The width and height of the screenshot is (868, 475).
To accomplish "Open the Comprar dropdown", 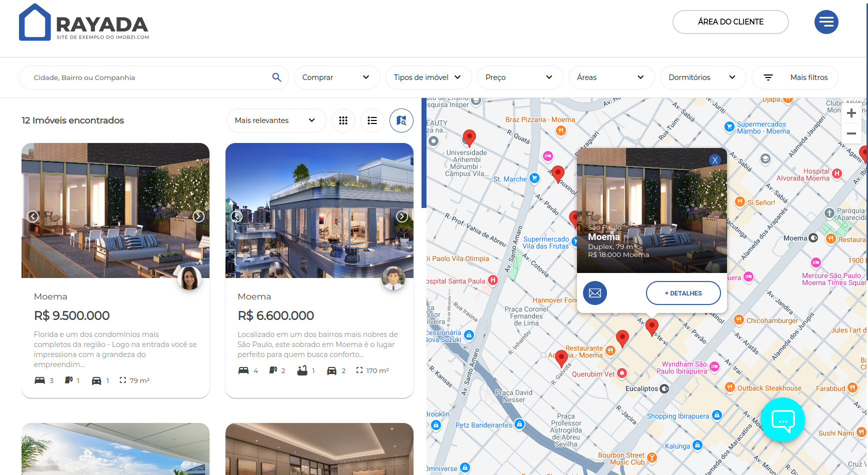I will pyautogui.click(x=337, y=77).
